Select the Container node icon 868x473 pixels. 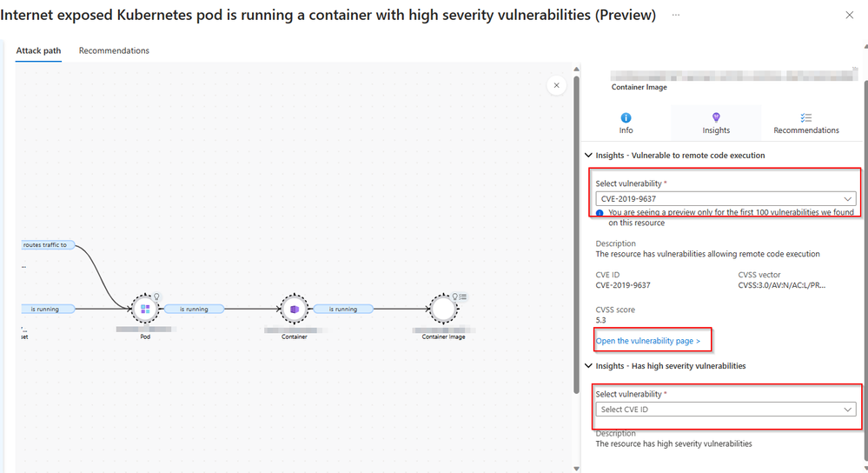tap(295, 309)
